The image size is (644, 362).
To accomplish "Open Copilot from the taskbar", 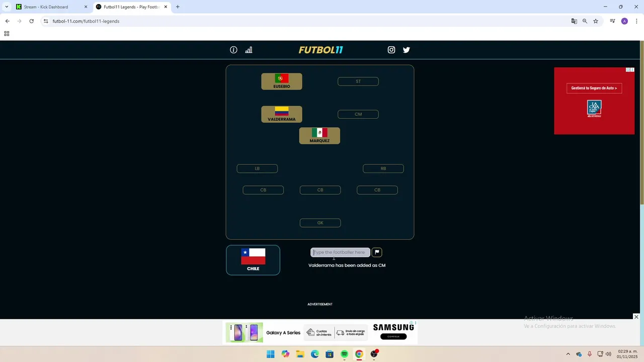I will [x=285, y=354].
